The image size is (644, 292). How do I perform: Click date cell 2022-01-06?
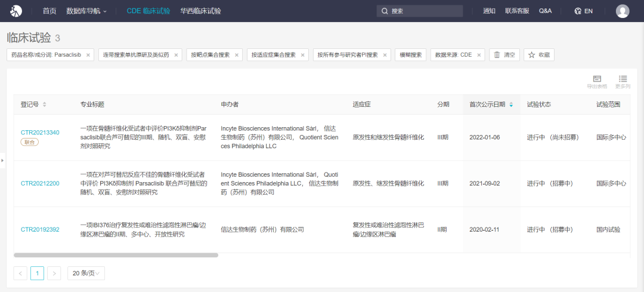pos(485,137)
